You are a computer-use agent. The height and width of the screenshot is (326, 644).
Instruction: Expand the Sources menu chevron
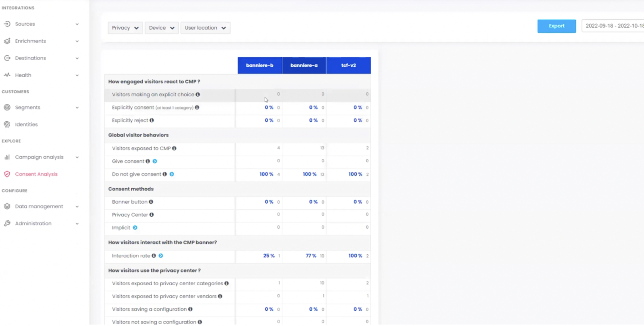point(77,24)
